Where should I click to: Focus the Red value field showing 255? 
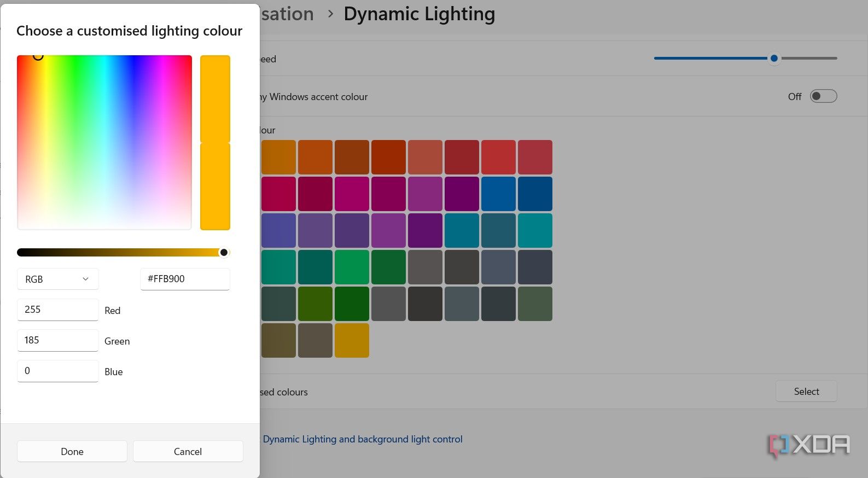coord(58,310)
